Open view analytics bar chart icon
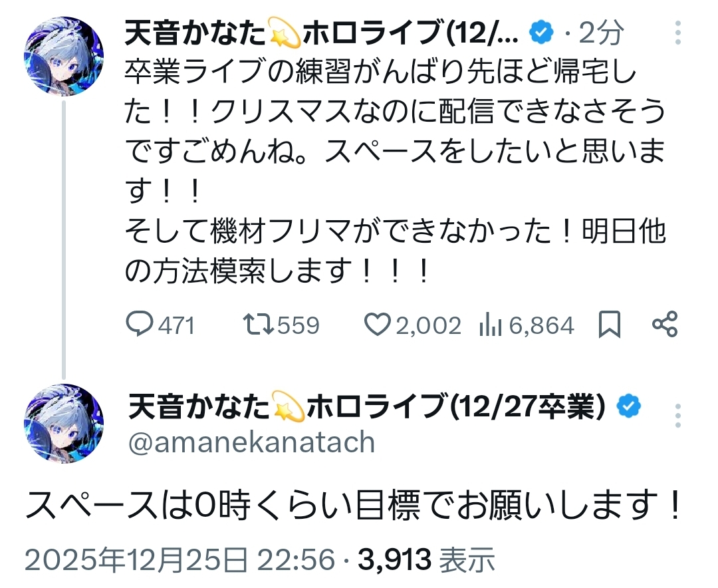 [491, 325]
